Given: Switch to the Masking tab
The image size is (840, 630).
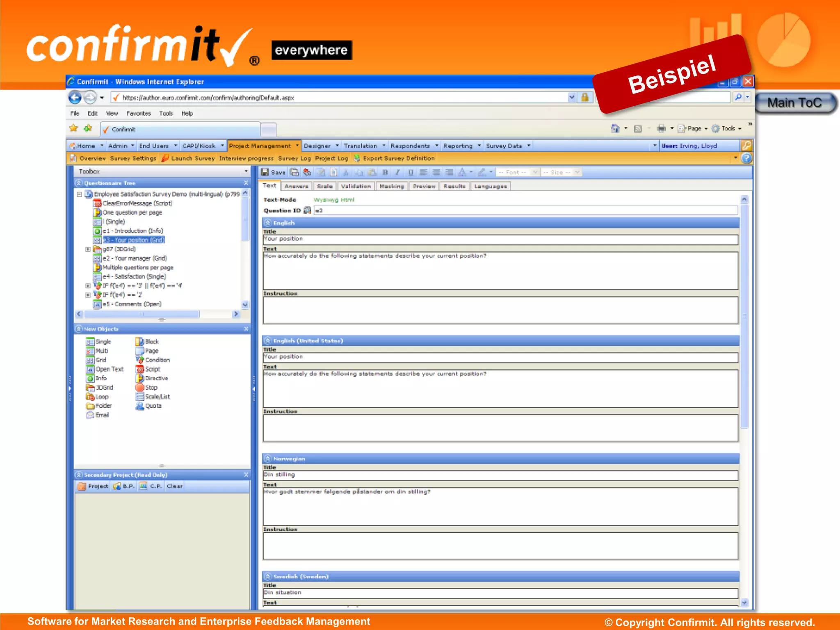Looking at the screenshot, I should pyautogui.click(x=392, y=186).
